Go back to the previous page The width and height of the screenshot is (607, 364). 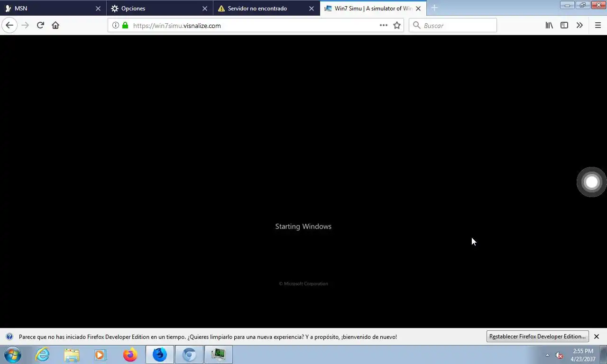[x=9, y=25]
